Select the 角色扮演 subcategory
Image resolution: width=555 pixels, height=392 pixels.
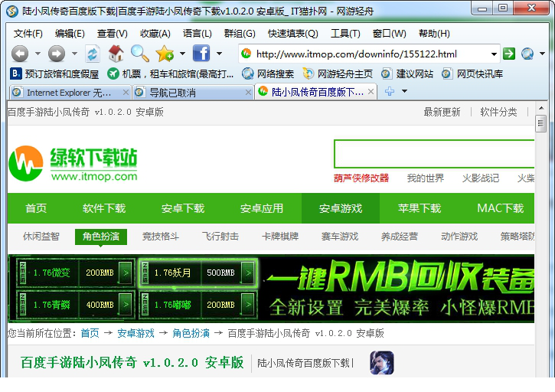(x=101, y=237)
